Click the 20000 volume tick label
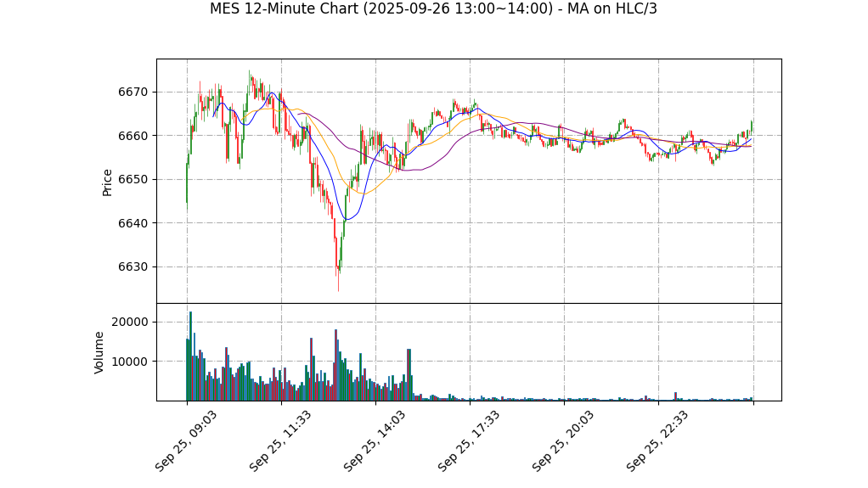Screen dimensions: 868x488 (130, 322)
